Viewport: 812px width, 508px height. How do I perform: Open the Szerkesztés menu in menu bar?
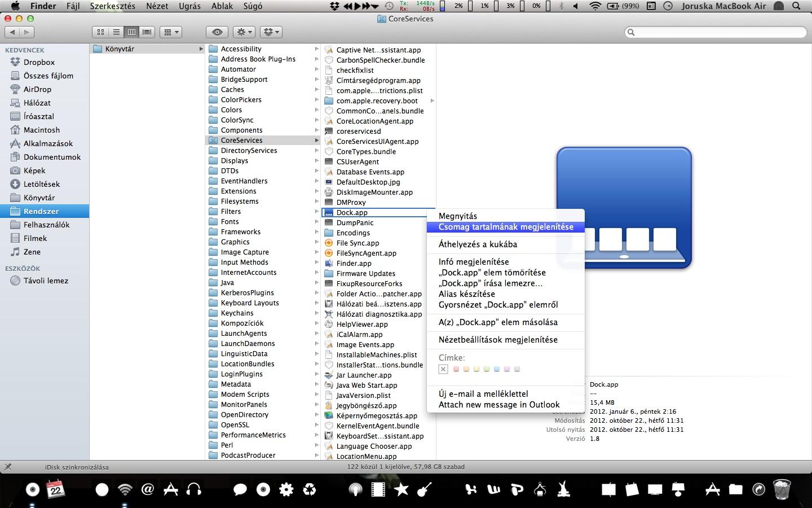[112, 6]
